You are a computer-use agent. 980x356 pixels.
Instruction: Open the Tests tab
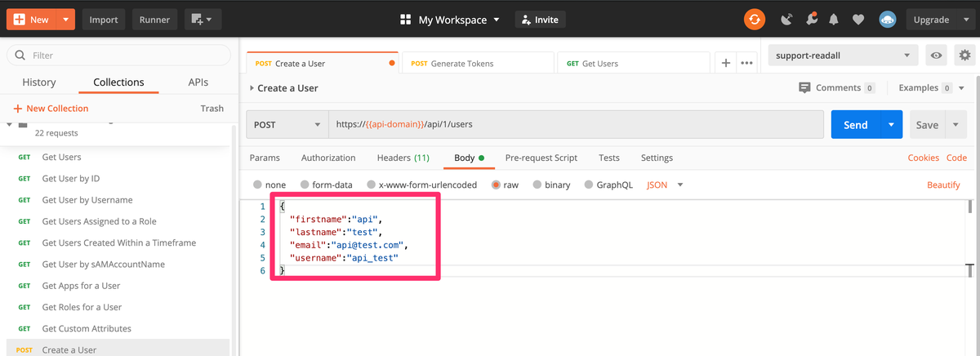click(x=608, y=158)
